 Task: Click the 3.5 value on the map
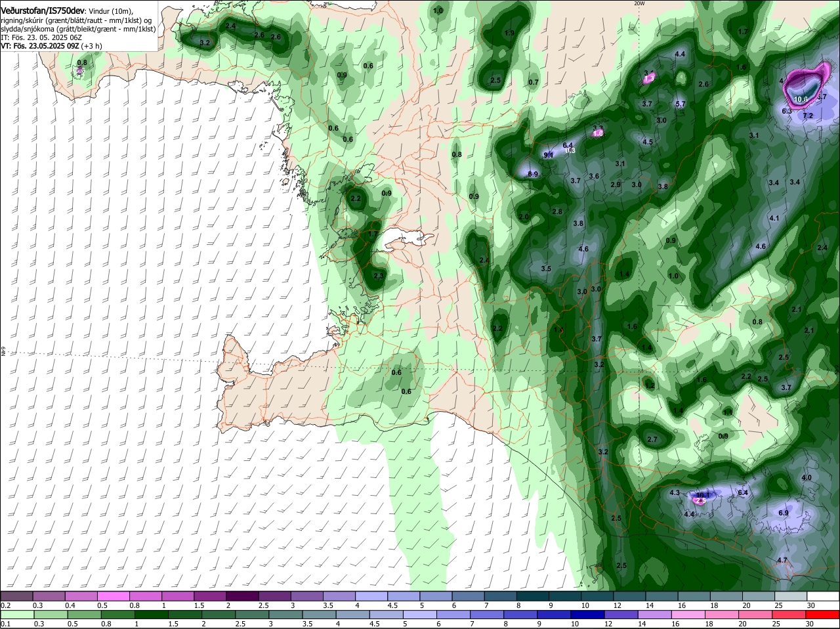click(x=546, y=269)
